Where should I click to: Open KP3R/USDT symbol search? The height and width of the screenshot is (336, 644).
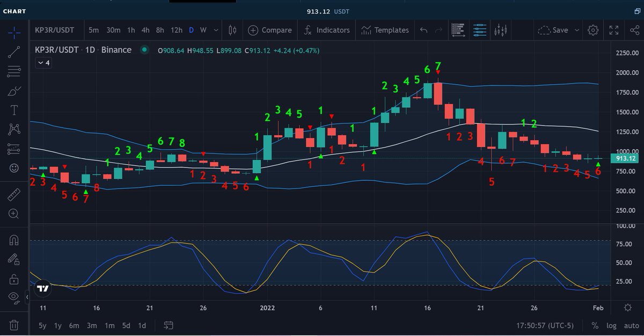point(54,30)
